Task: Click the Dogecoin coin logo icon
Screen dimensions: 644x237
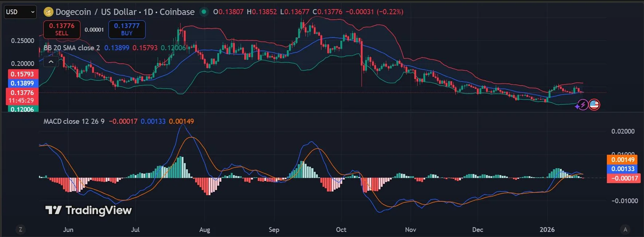Action: tap(48, 12)
